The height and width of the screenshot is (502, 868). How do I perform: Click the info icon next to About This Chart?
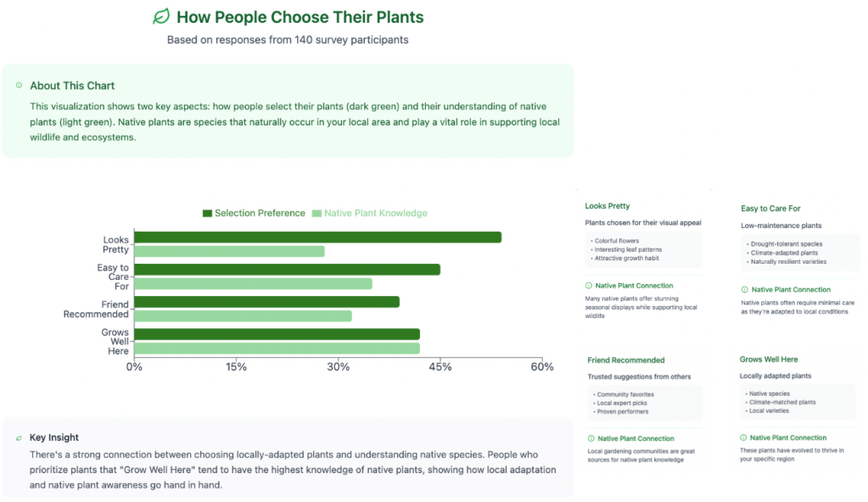tap(19, 86)
